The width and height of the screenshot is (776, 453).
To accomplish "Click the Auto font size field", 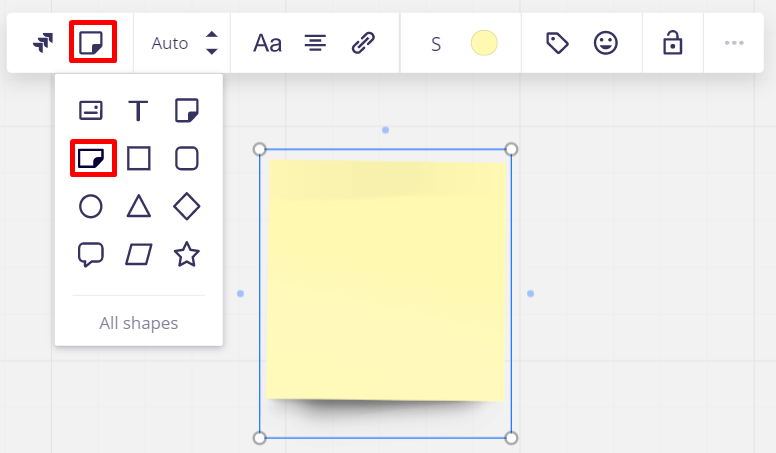I will click(x=169, y=43).
